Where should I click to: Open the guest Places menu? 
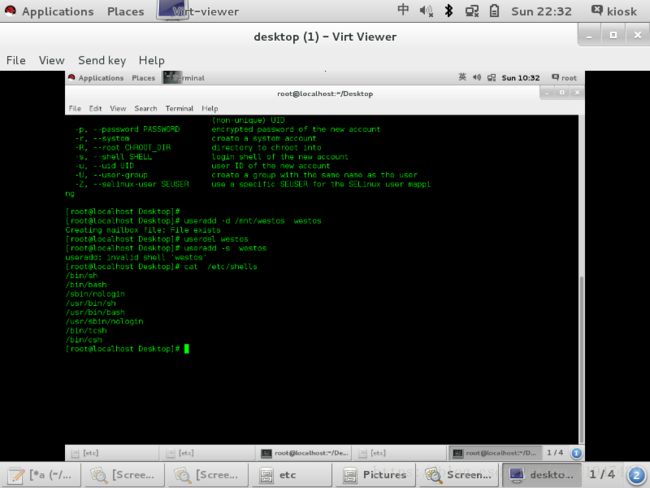coord(143,78)
